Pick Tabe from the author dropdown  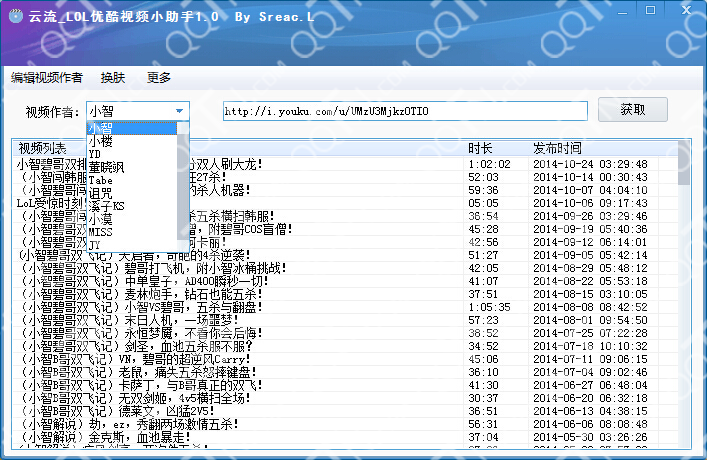click(x=133, y=180)
